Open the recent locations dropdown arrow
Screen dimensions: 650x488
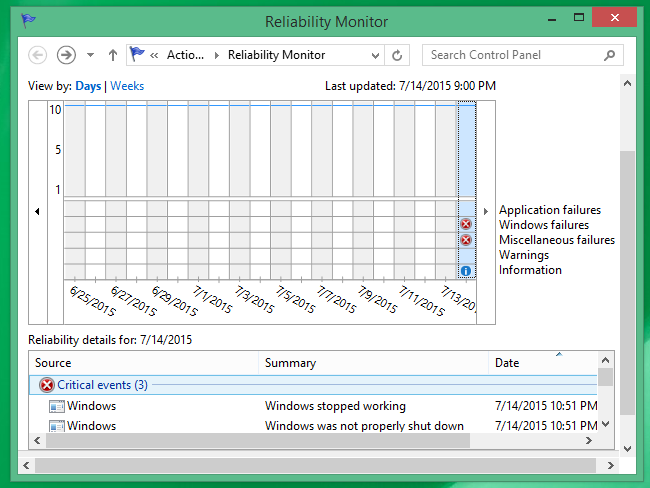pos(90,55)
